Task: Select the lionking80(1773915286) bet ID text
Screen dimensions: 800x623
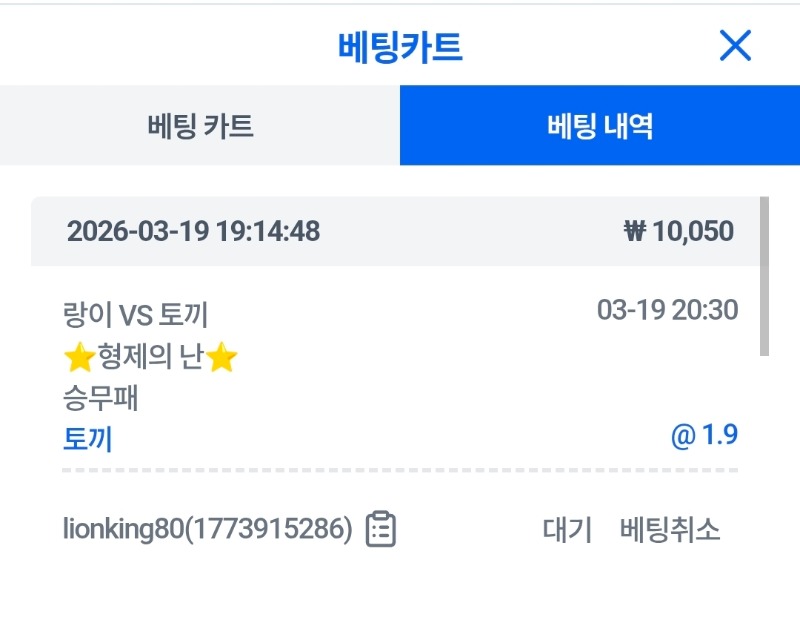Action: tap(207, 529)
